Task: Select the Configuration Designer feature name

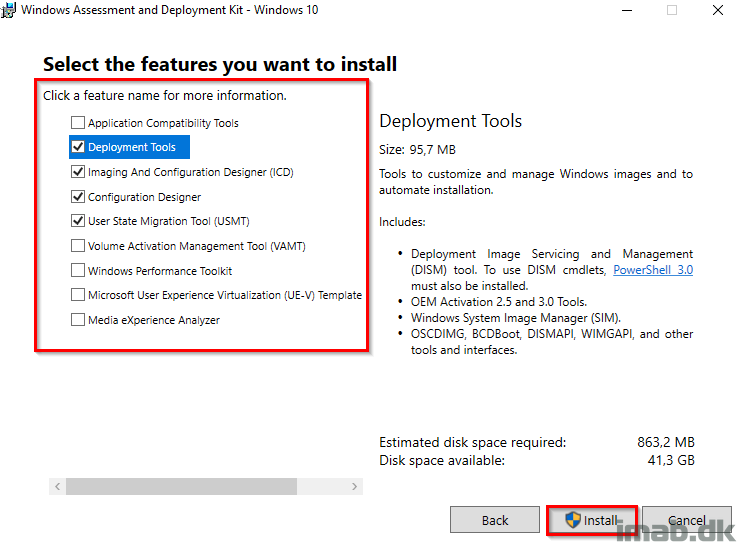Action: (144, 197)
